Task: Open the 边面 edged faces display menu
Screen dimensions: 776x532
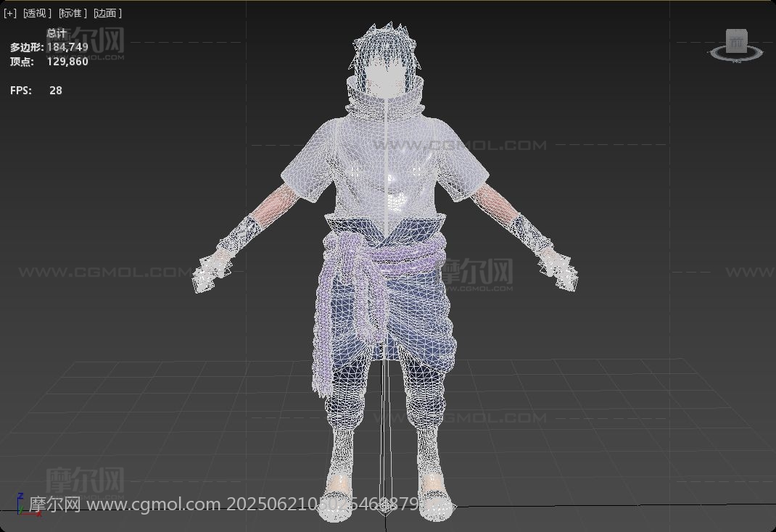Action: tap(107, 13)
